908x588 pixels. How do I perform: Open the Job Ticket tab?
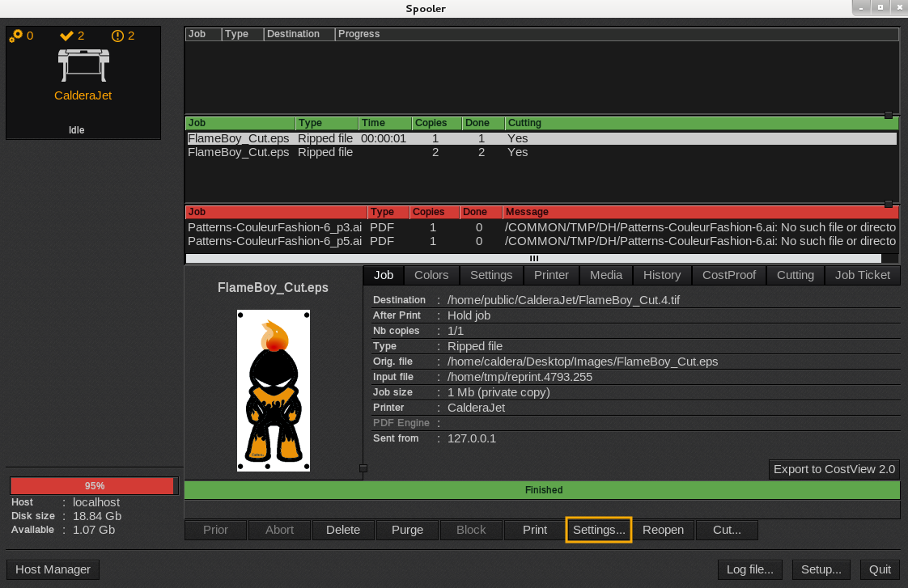point(862,275)
